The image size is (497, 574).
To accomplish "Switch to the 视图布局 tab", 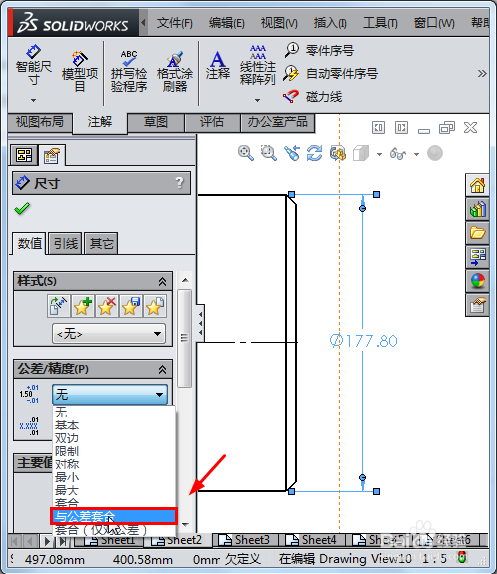I will [40, 122].
